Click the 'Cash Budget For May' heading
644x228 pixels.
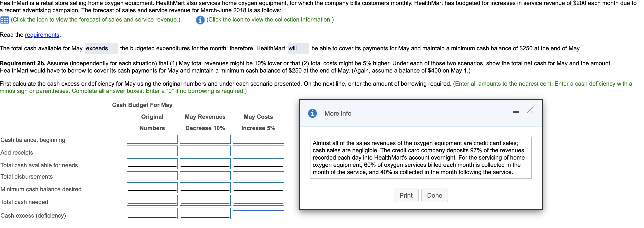pyautogui.click(x=142, y=105)
